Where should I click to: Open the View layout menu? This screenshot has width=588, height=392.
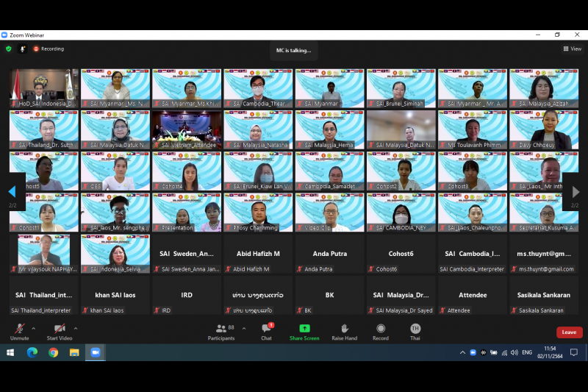click(573, 49)
